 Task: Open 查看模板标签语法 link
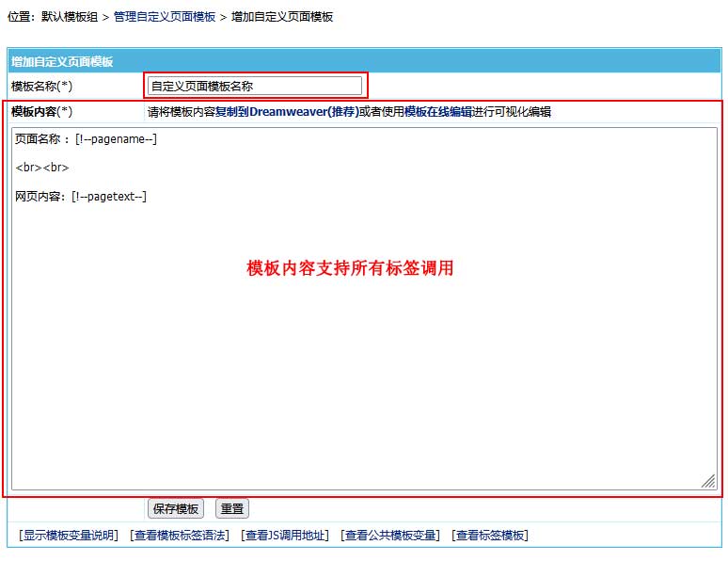point(180,536)
